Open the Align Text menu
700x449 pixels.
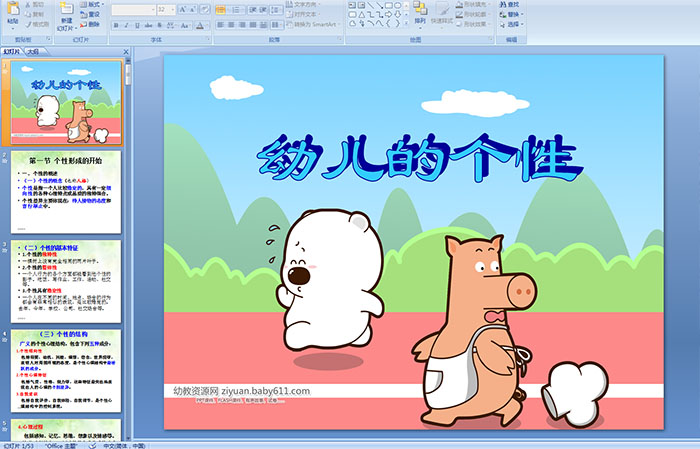coord(302,14)
